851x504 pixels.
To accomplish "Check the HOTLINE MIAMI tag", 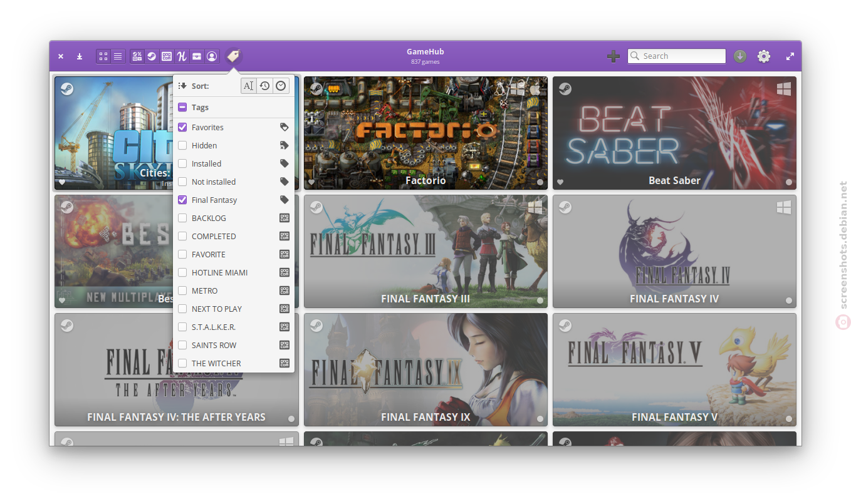I will (182, 272).
